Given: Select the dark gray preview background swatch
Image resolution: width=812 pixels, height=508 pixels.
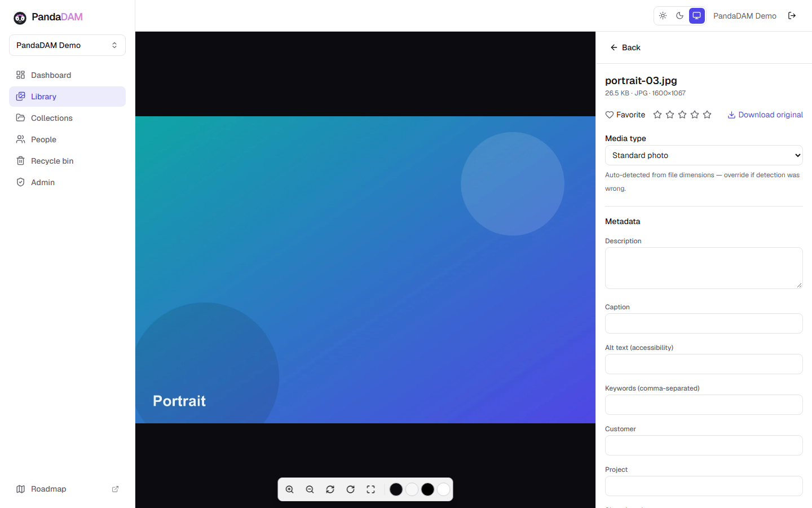Looking at the screenshot, I should click(x=396, y=489).
